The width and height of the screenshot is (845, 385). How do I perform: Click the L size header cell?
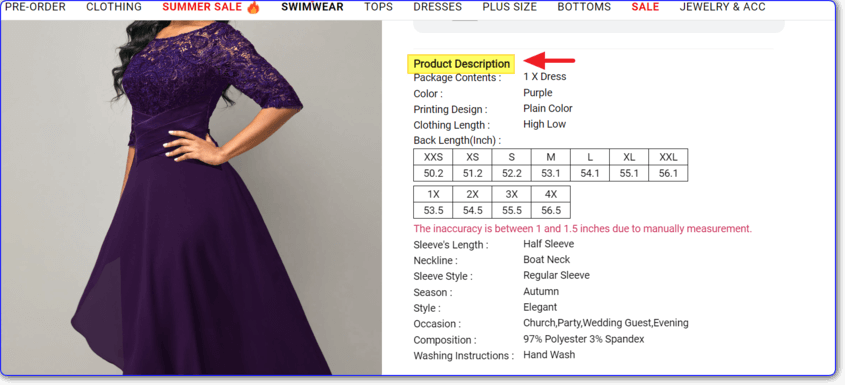(590, 157)
